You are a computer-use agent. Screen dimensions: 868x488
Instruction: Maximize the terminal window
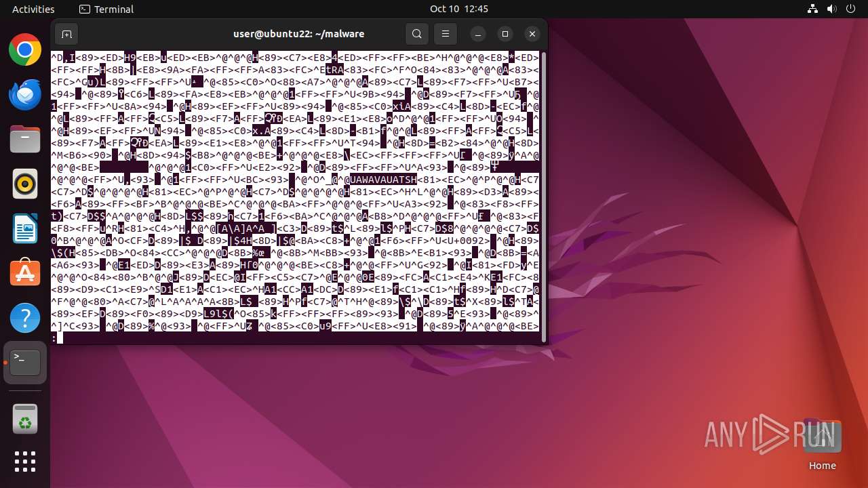tap(505, 34)
